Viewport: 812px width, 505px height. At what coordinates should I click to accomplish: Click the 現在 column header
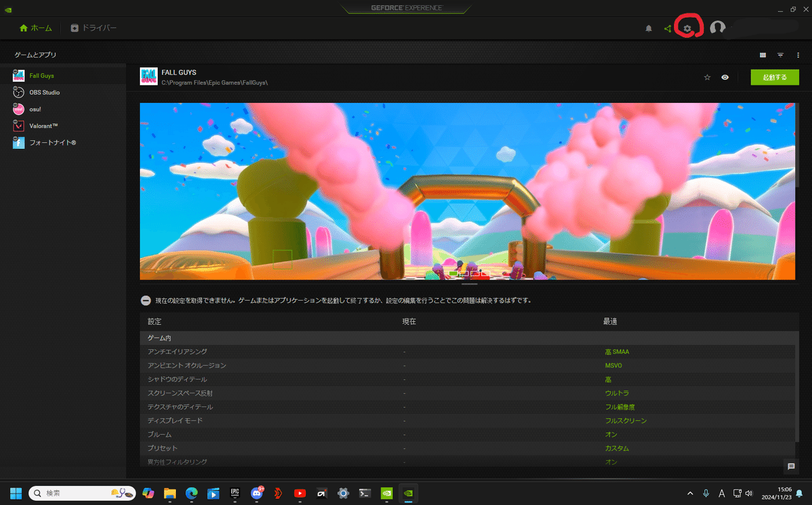[409, 322]
